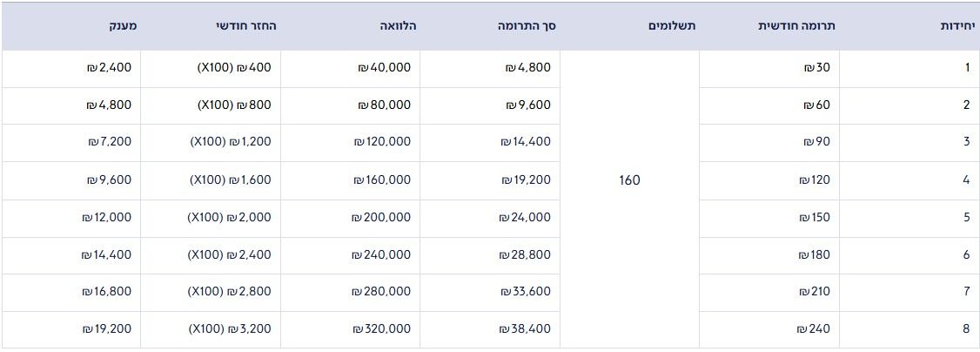Select the מענק column header

(121, 26)
